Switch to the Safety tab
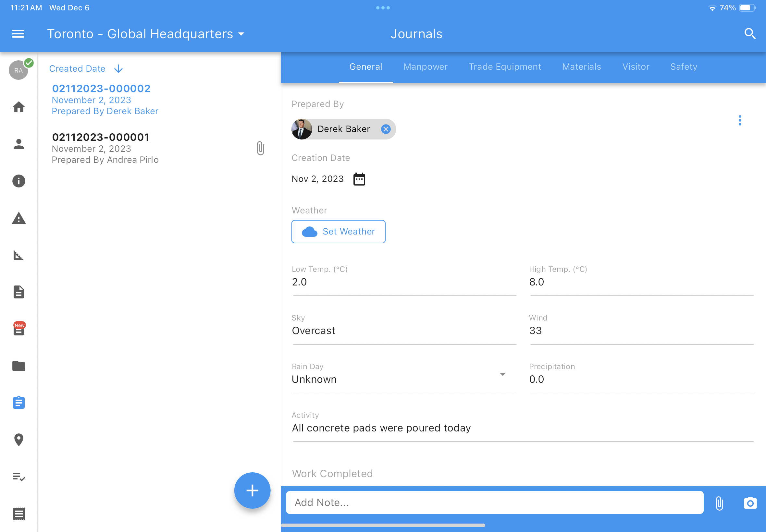The width and height of the screenshot is (766, 532). pyautogui.click(x=684, y=67)
